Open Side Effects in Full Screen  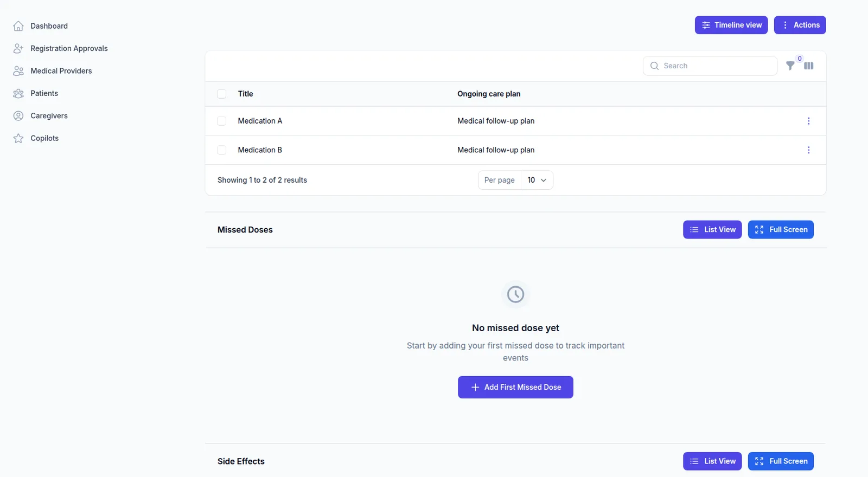781,461
